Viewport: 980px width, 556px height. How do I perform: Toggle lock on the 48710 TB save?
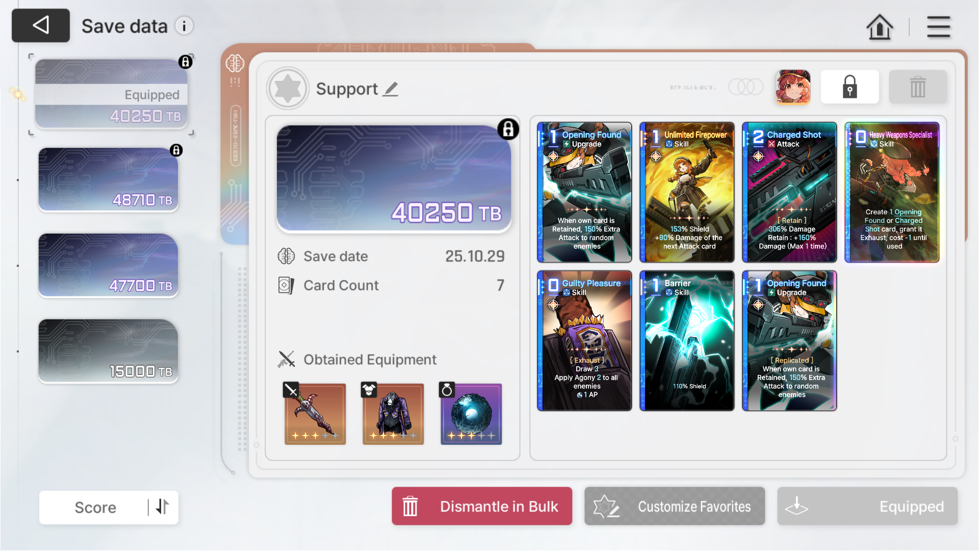point(176,150)
